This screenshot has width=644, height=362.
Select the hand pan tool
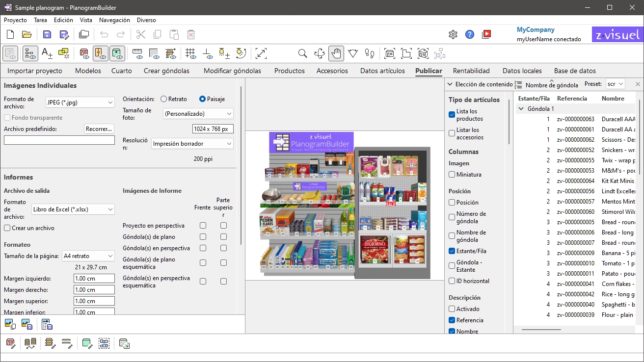336,53
